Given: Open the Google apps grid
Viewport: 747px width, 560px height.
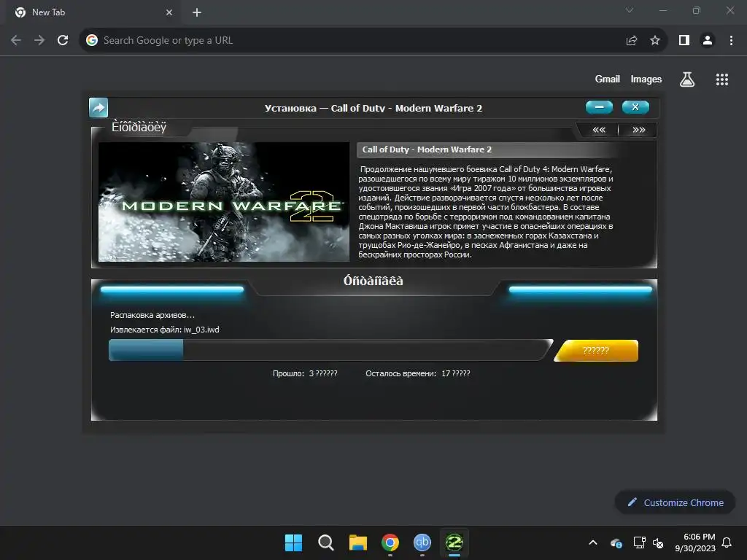Looking at the screenshot, I should tap(722, 79).
